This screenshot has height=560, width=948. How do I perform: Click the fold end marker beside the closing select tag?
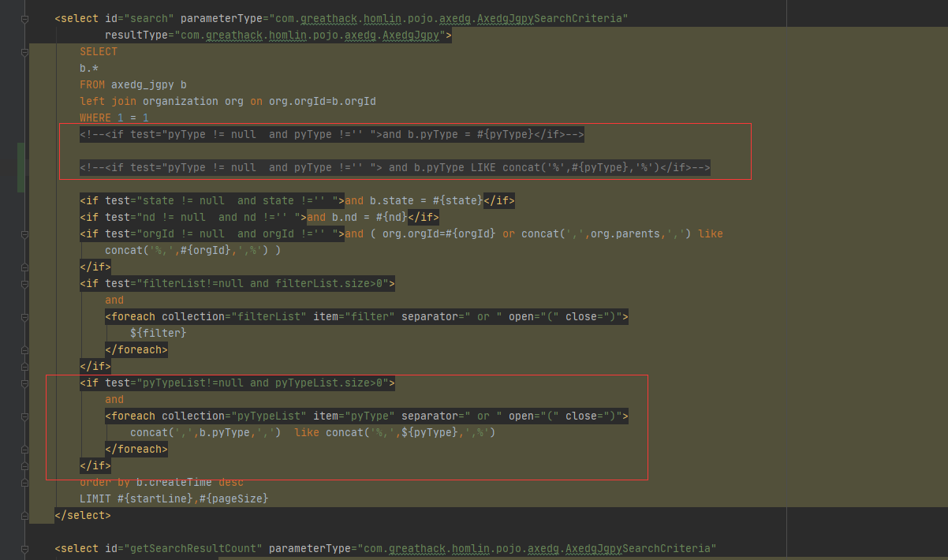(25, 515)
